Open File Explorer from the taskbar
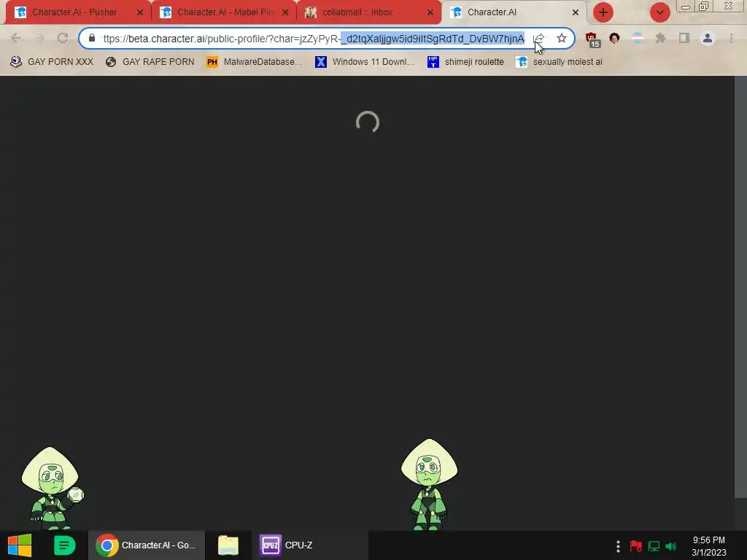The image size is (747, 560). click(x=228, y=545)
